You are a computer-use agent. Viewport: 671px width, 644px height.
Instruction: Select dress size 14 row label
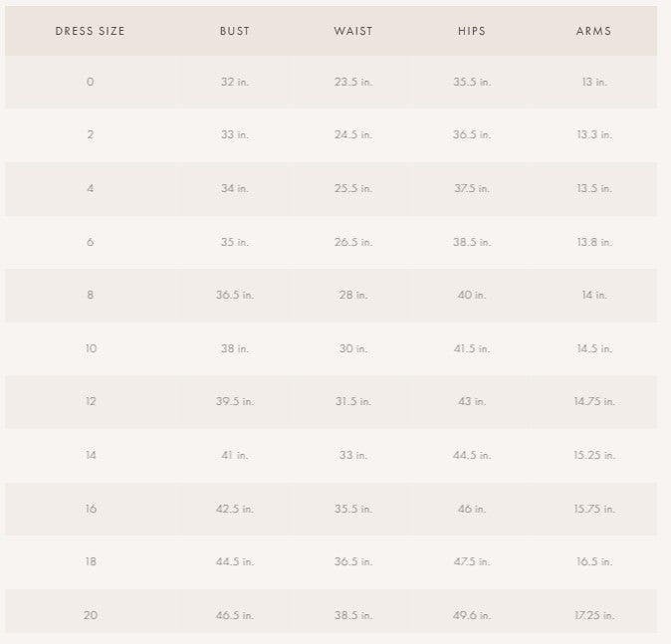[x=91, y=455]
